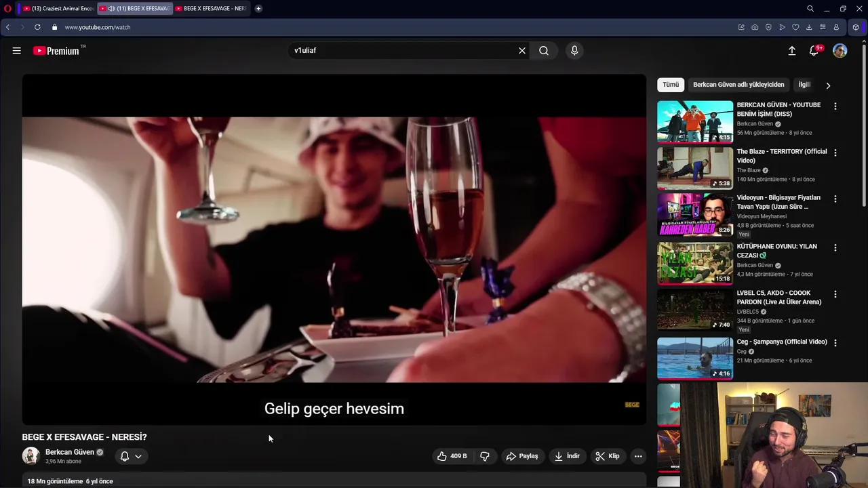
Task: Open the edit/pinboard icon in address bar
Action: pyautogui.click(x=741, y=27)
